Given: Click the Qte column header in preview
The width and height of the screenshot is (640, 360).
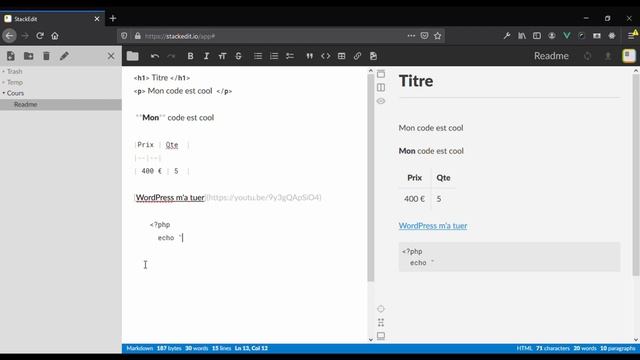Looking at the screenshot, I should tap(443, 178).
